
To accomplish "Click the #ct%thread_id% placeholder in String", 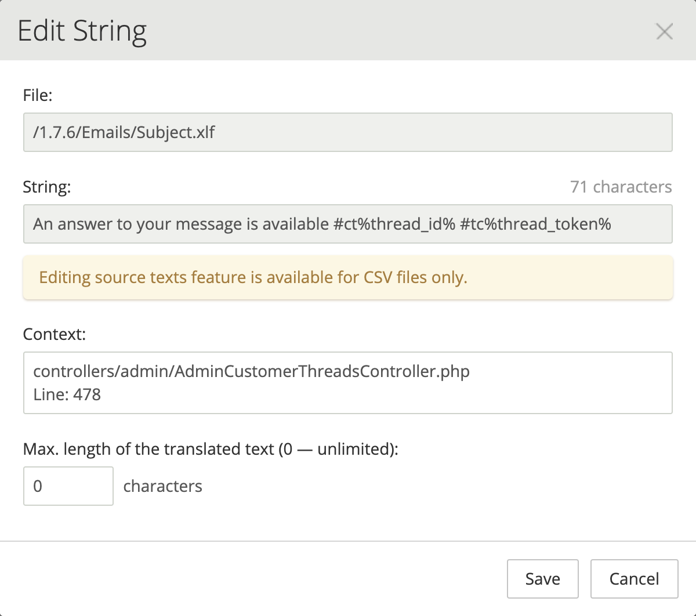I will click(394, 224).
